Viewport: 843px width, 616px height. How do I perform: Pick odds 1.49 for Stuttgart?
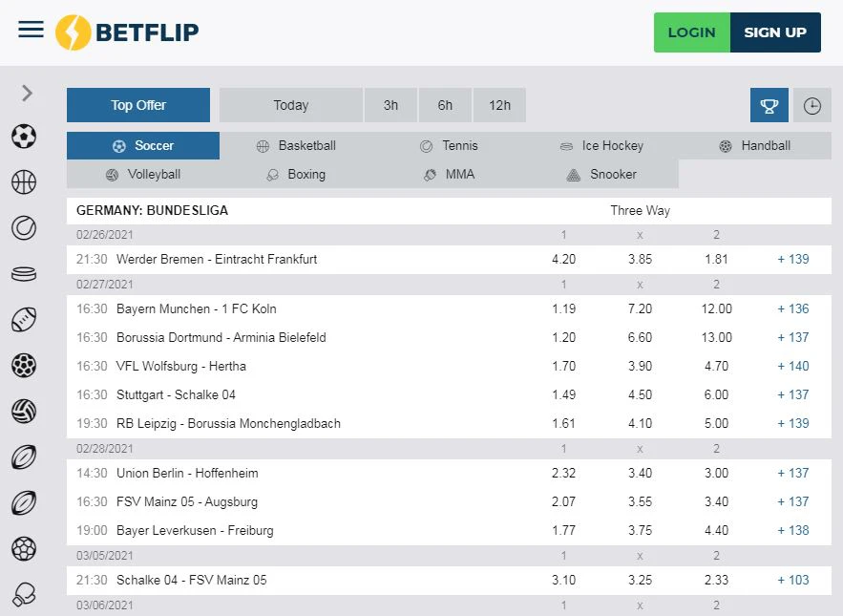point(563,394)
